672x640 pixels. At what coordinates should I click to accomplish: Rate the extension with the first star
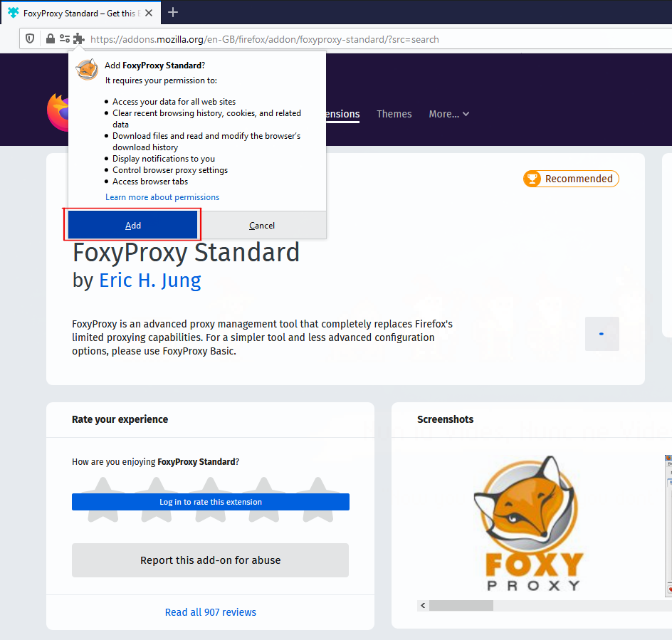click(103, 499)
